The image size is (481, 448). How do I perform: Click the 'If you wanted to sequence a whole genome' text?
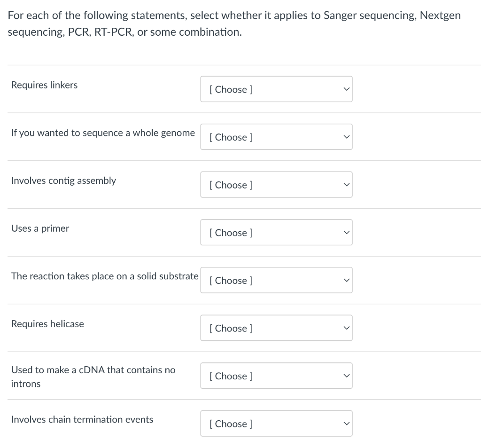[103, 133]
